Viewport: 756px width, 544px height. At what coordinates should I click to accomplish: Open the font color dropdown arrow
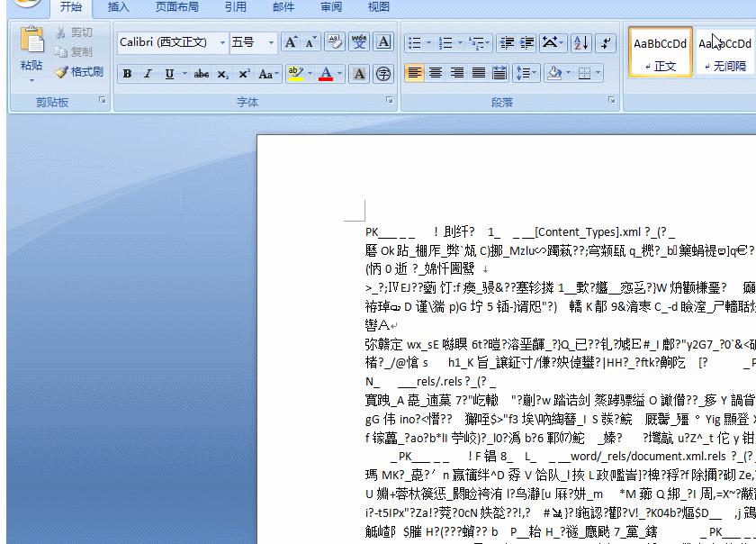(x=340, y=74)
